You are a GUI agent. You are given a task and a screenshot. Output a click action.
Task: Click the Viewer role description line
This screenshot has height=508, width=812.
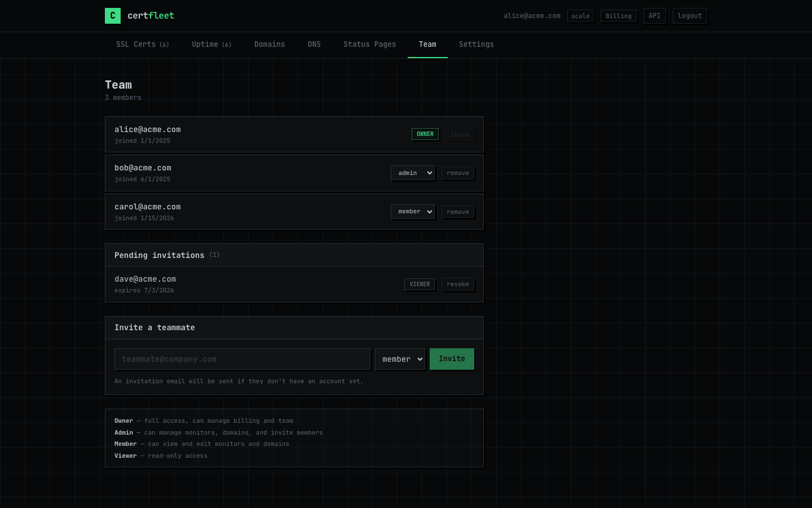pyautogui.click(x=161, y=456)
